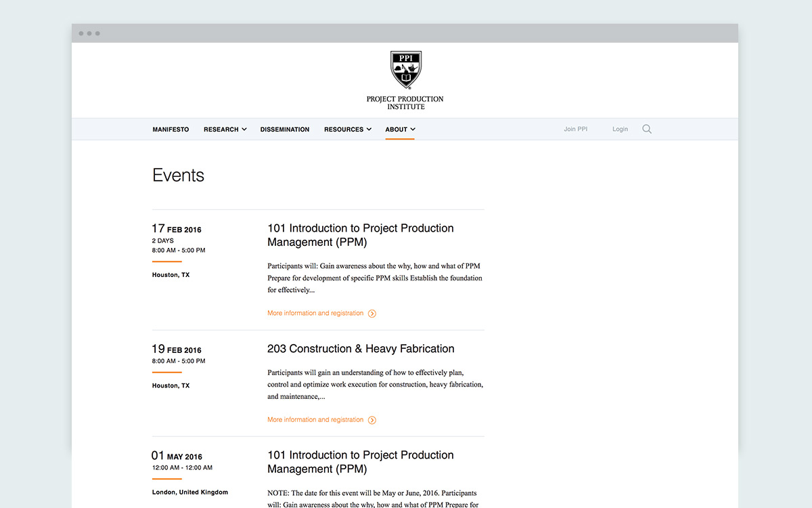Expand the Resources dropdown chevron
The height and width of the screenshot is (508, 812).
click(369, 129)
